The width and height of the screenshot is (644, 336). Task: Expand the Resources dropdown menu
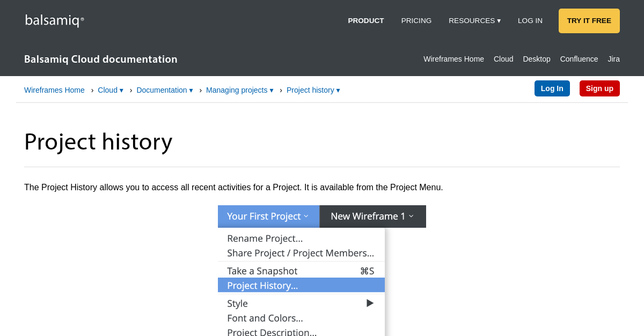474,21
